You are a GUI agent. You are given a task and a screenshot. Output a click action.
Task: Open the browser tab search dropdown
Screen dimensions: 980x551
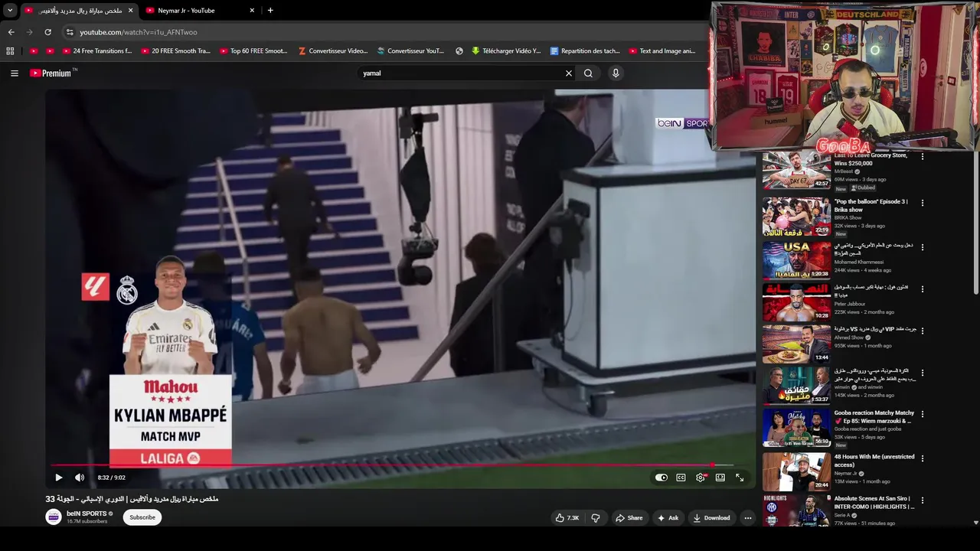pyautogui.click(x=10, y=11)
